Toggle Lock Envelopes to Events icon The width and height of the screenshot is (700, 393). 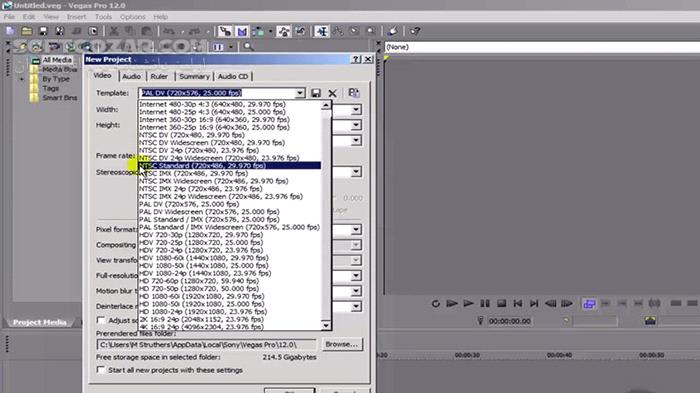(283, 31)
